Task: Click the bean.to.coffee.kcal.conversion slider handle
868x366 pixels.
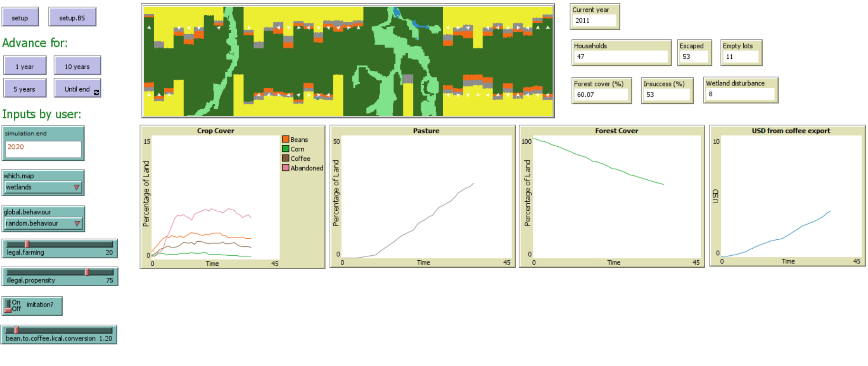Action: click(x=16, y=330)
